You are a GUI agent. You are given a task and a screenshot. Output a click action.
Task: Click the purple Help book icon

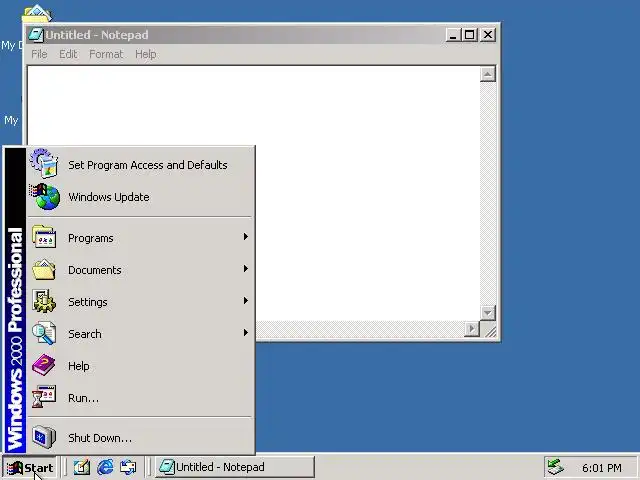(x=44, y=365)
